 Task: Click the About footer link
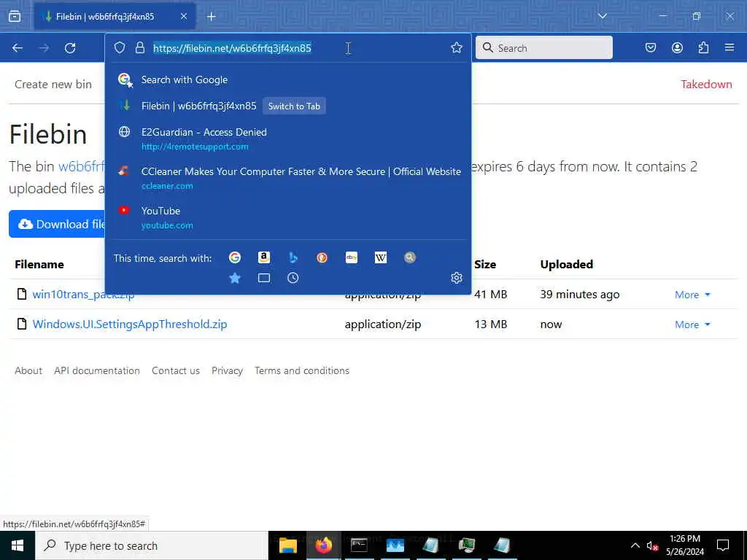pyautogui.click(x=28, y=370)
